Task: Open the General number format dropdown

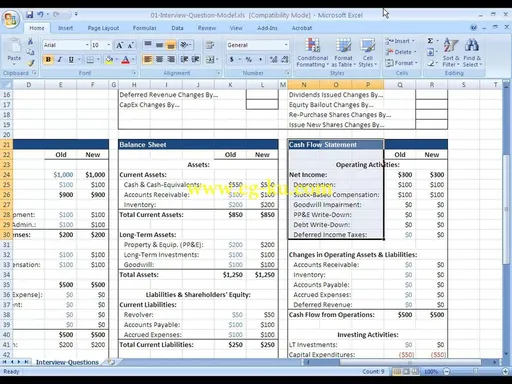Action: click(x=286, y=45)
